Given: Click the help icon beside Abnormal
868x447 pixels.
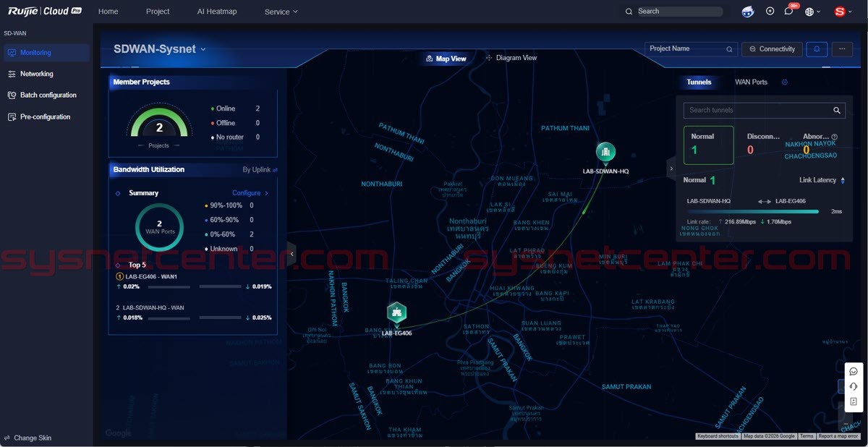Looking at the screenshot, I should (x=834, y=137).
